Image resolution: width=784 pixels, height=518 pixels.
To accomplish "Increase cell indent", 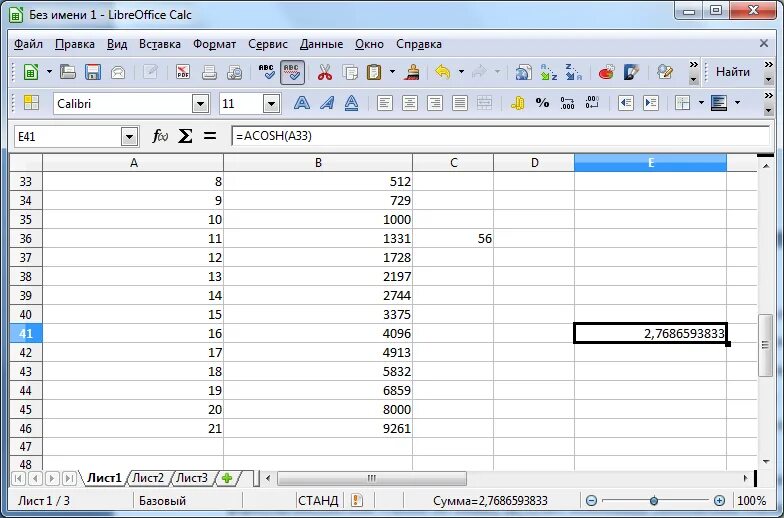I will (x=650, y=103).
